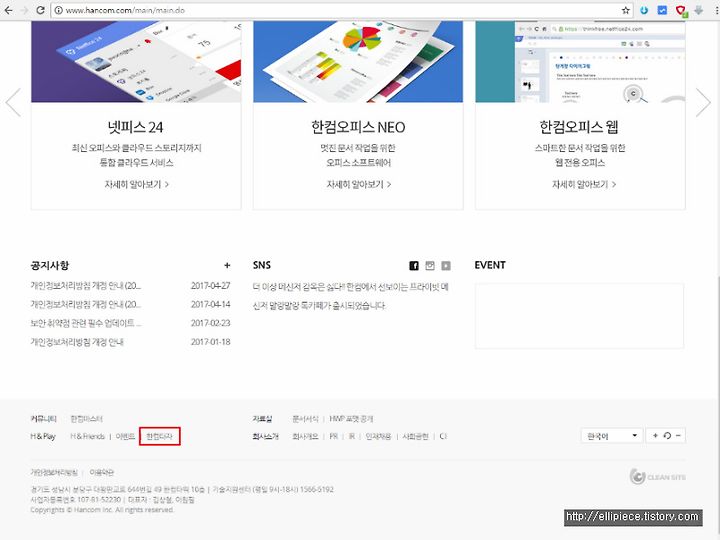Open the 한컴마스터 footer link

pyautogui.click(x=86, y=419)
